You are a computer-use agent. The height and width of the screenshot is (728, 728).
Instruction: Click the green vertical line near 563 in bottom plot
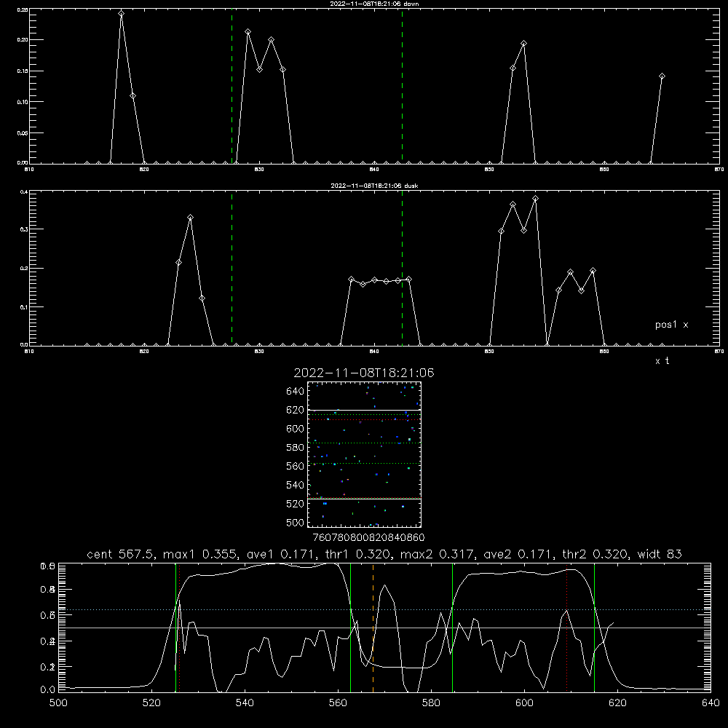[x=351, y=628]
